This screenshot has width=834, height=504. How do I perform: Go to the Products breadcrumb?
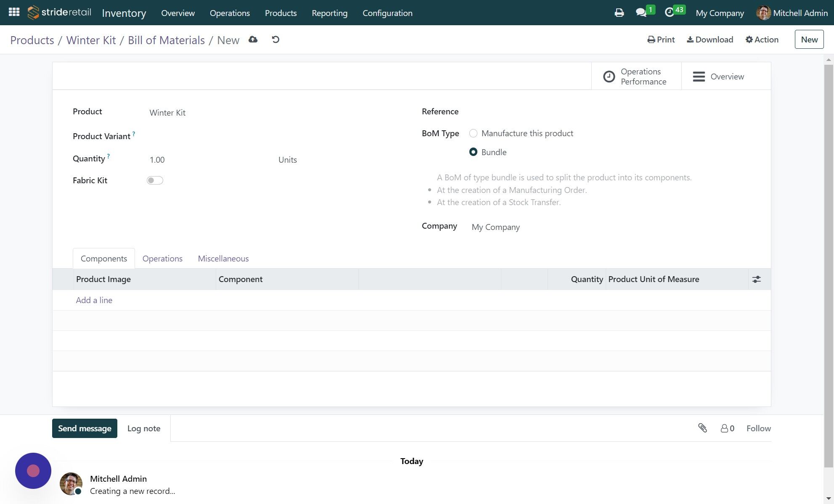coord(32,40)
